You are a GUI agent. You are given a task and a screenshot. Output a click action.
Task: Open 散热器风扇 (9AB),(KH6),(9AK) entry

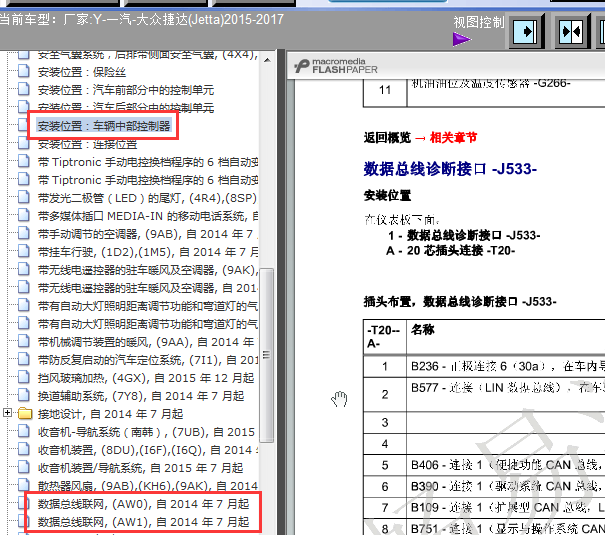point(148,486)
